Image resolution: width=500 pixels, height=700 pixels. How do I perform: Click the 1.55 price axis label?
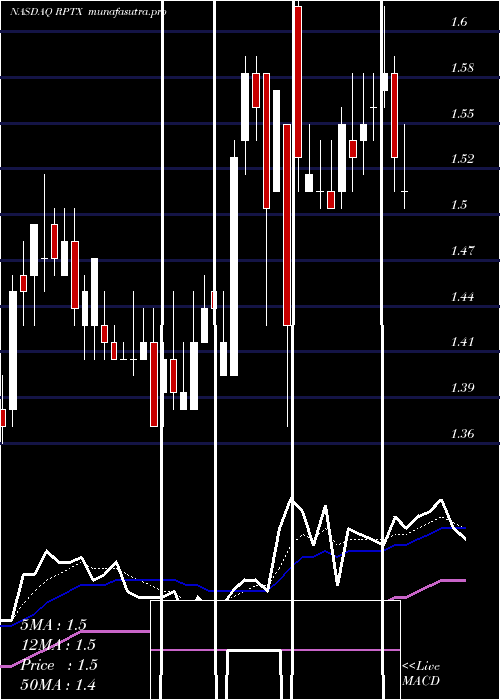(462, 113)
